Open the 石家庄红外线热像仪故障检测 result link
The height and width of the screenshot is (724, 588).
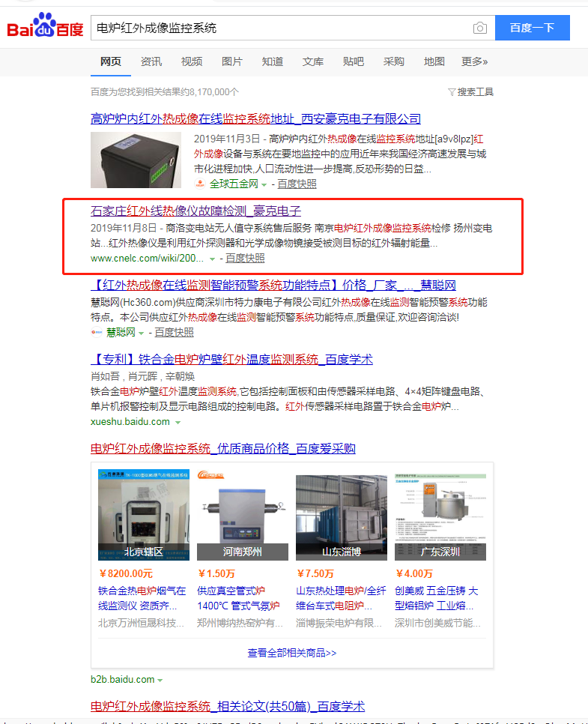(x=196, y=211)
